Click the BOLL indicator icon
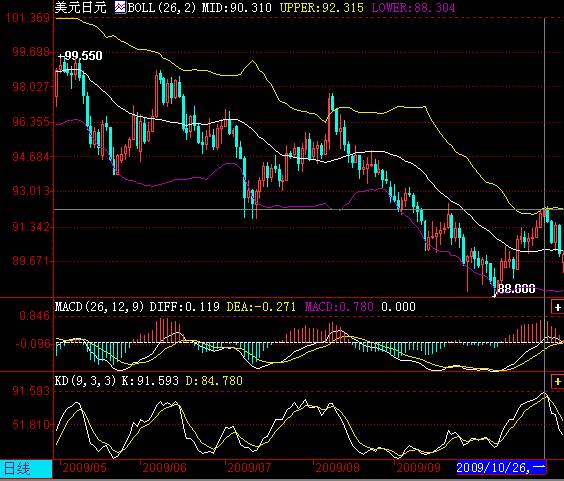Viewport: 564px width, 481px height. (120, 7)
